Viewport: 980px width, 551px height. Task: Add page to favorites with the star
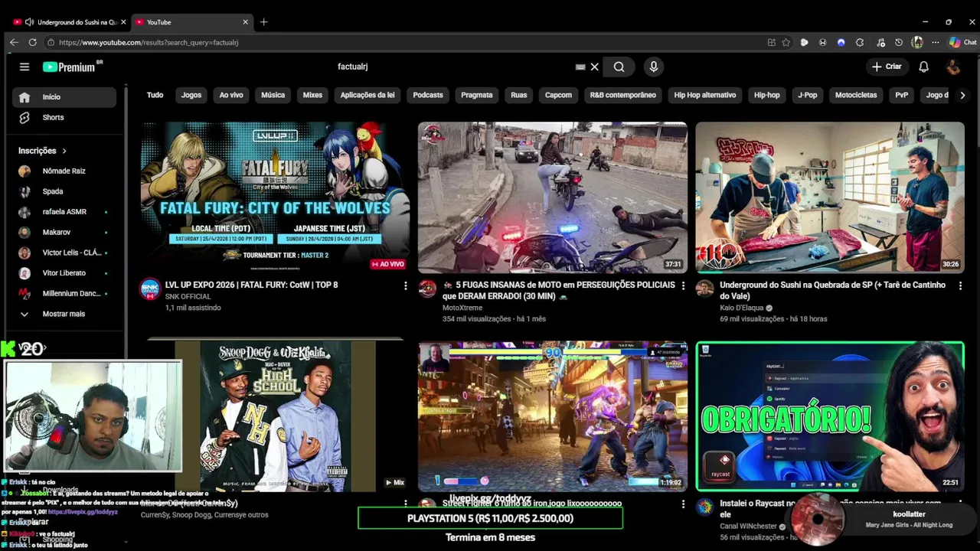click(x=786, y=42)
